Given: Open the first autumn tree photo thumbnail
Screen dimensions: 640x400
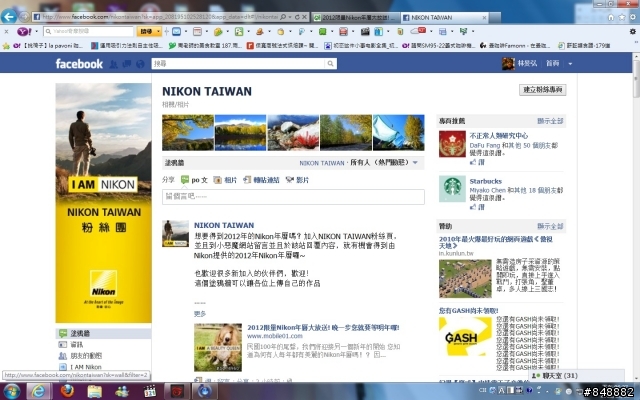Looking at the screenshot, I should pyautogui.click(x=188, y=133).
